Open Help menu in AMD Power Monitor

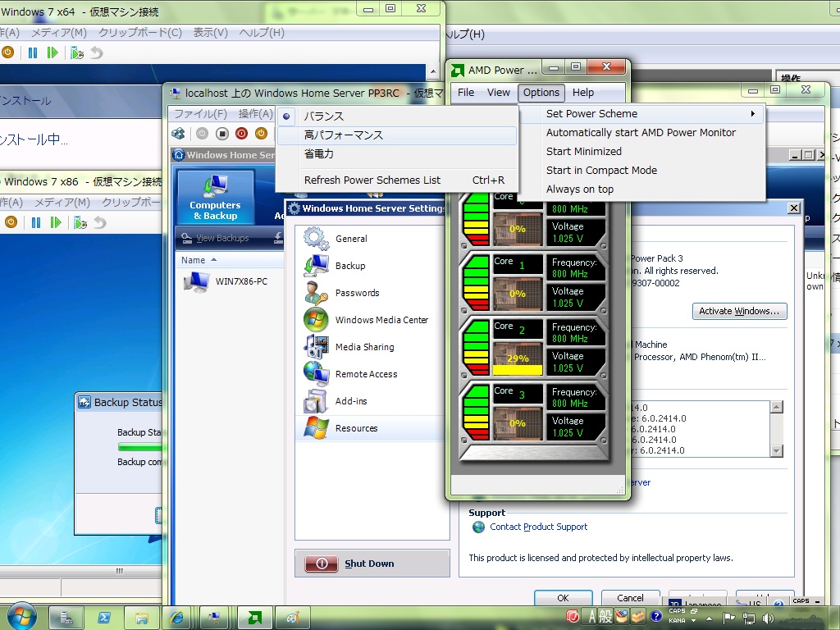coord(583,92)
